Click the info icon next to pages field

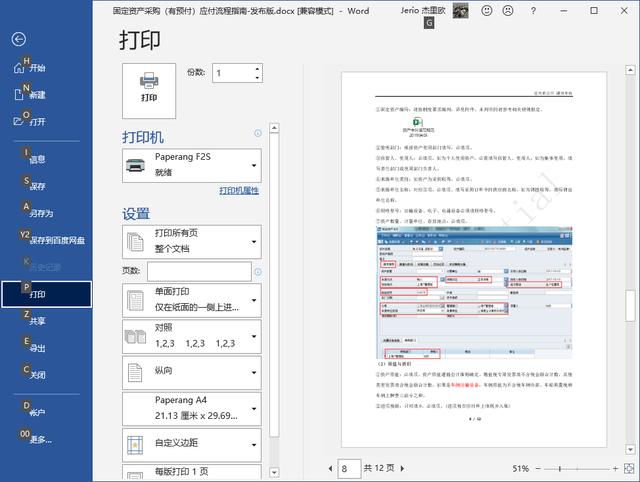258,272
